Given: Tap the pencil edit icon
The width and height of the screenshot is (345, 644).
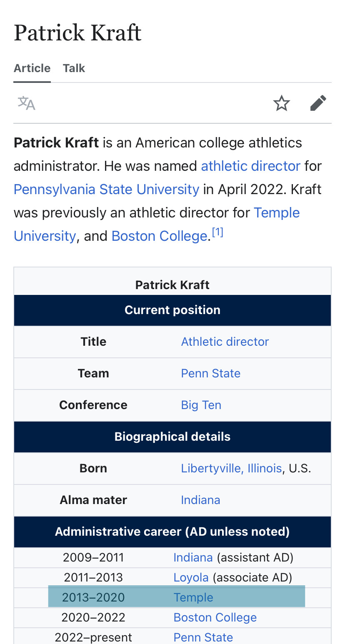Looking at the screenshot, I should 318,103.
